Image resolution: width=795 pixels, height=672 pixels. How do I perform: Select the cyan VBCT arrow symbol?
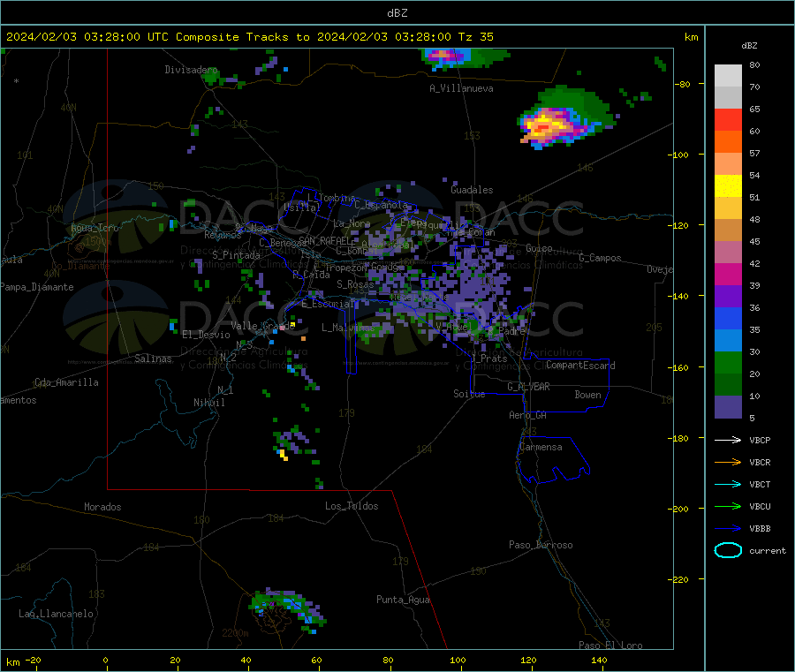tap(728, 484)
